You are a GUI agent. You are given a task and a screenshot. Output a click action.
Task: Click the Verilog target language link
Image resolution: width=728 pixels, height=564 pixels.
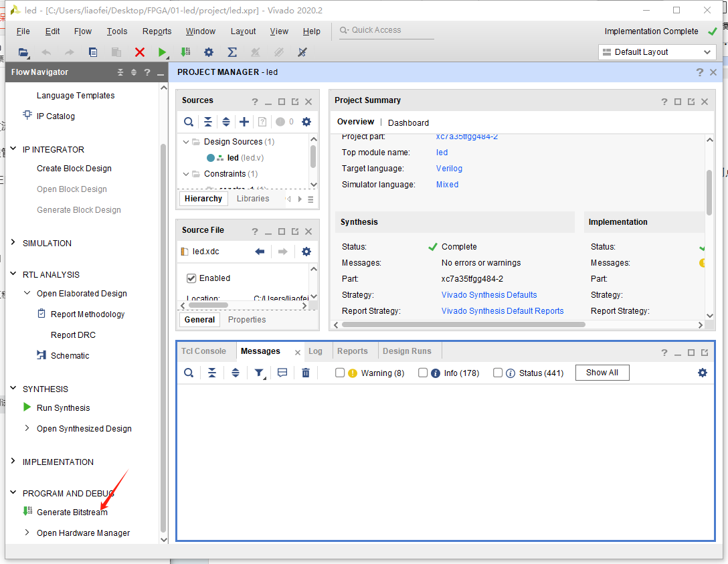449,169
